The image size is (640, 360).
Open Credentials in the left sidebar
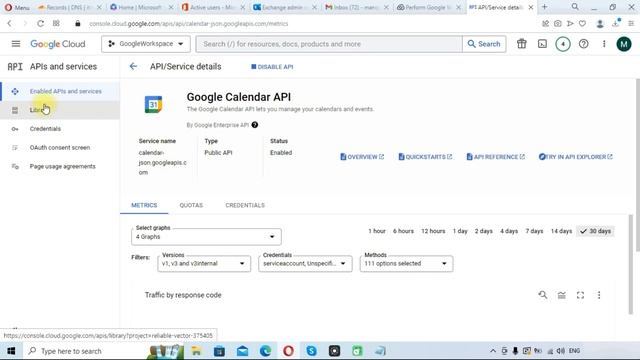coord(60,129)
